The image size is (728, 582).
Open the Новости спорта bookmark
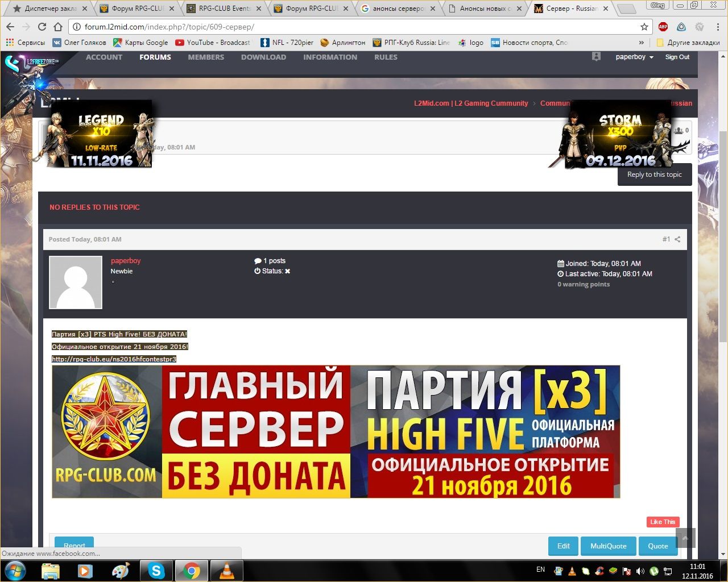coord(529,43)
